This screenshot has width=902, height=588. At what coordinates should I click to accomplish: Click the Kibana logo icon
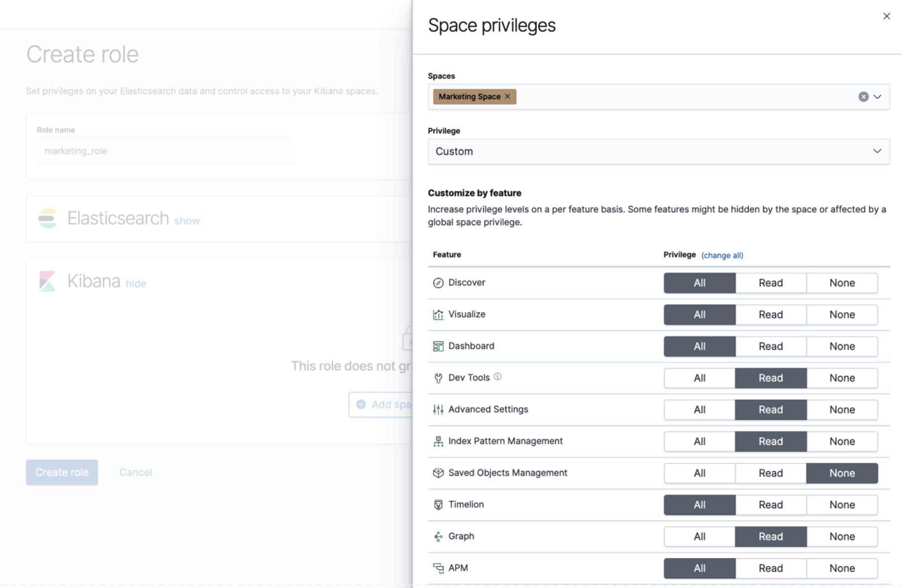click(47, 281)
